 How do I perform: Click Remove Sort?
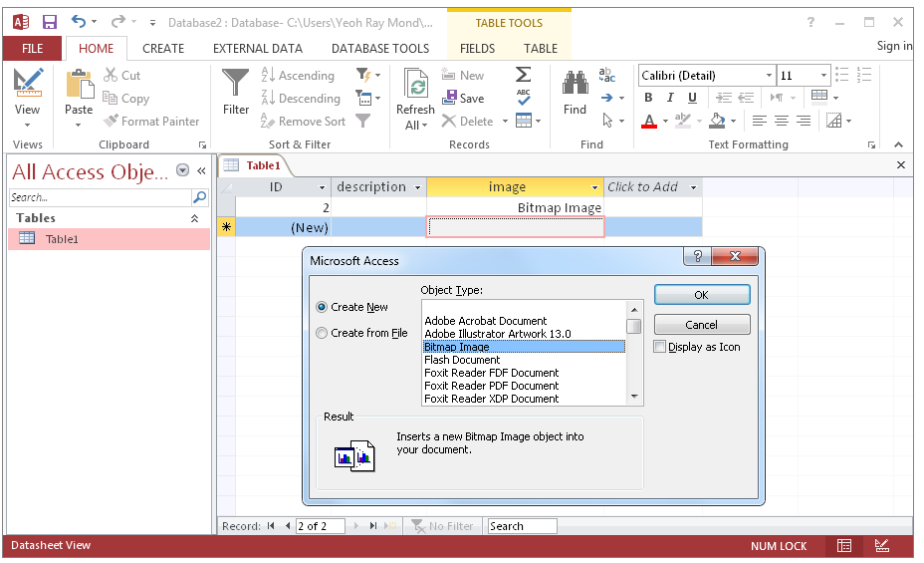[303, 121]
